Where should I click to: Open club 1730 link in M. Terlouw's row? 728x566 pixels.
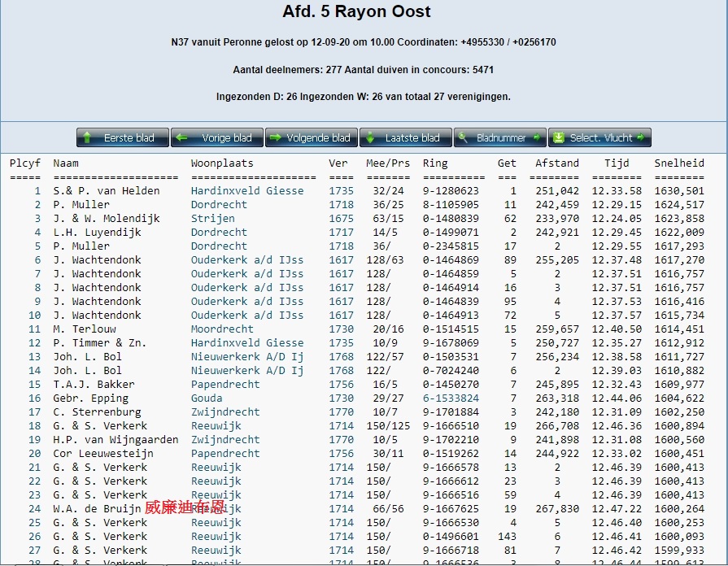pos(342,329)
